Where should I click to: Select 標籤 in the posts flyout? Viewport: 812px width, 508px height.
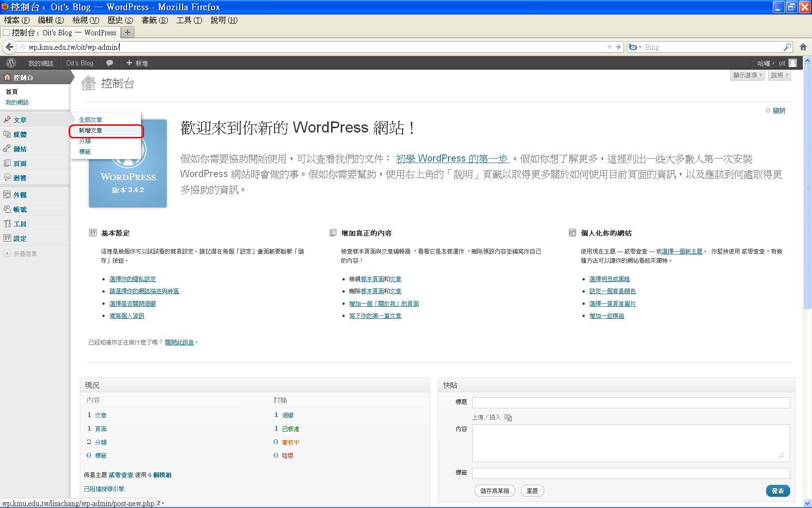point(85,152)
